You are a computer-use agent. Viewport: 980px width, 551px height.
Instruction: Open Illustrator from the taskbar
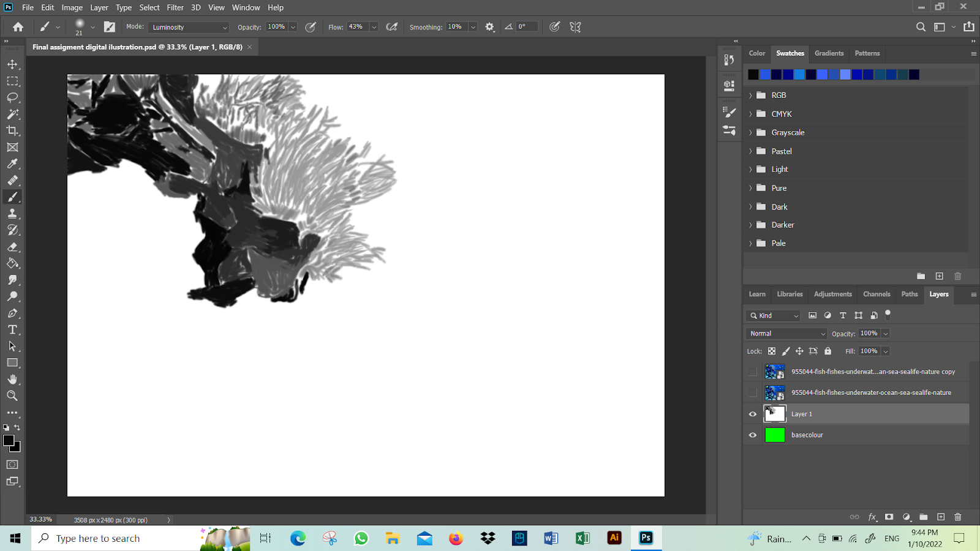pos(614,538)
